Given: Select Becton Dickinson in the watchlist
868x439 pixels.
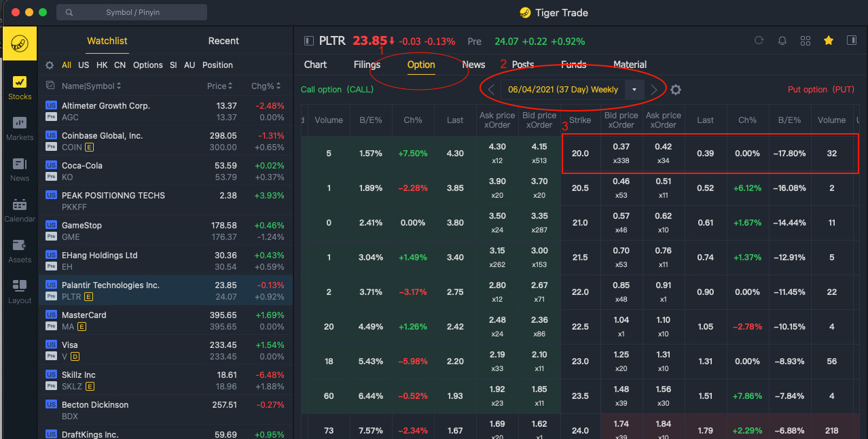Looking at the screenshot, I should click(166, 410).
